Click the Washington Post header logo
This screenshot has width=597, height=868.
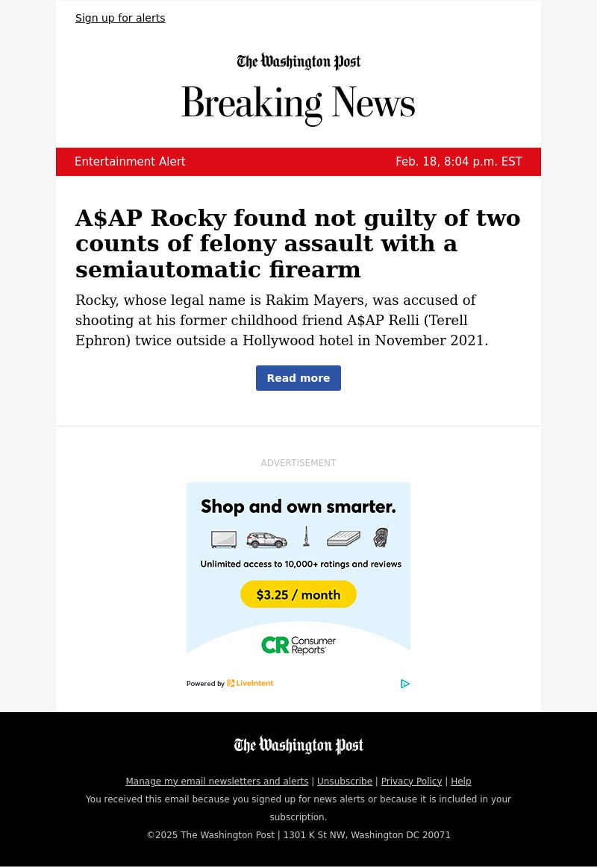point(298,61)
